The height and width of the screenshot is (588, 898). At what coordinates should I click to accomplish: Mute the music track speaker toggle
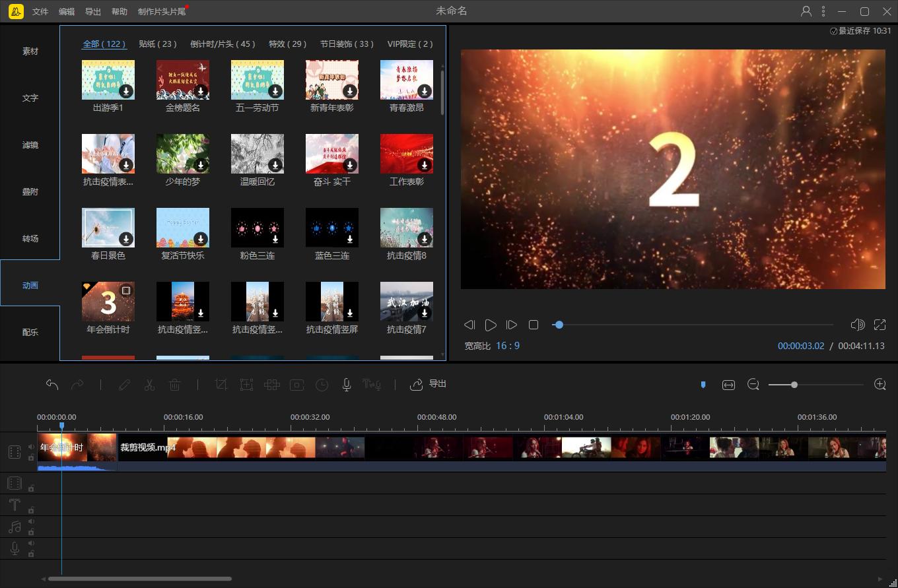tap(31, 522)
